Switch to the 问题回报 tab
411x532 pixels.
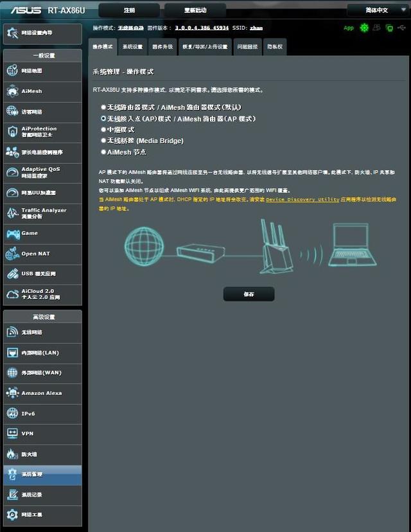[247, 47]
